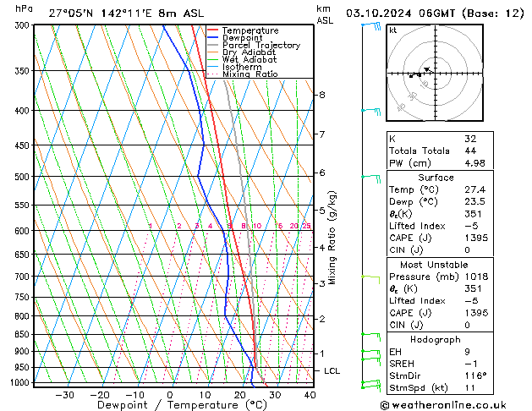Click the StmSpd (kt) value 11
This screenshot has height=411, width=532.
pos(470,388)
